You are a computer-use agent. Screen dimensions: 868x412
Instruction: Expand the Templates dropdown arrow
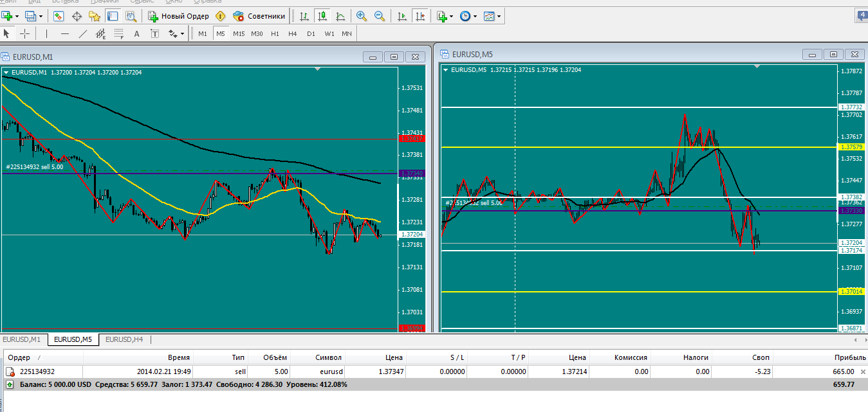(x=499, y=16)
